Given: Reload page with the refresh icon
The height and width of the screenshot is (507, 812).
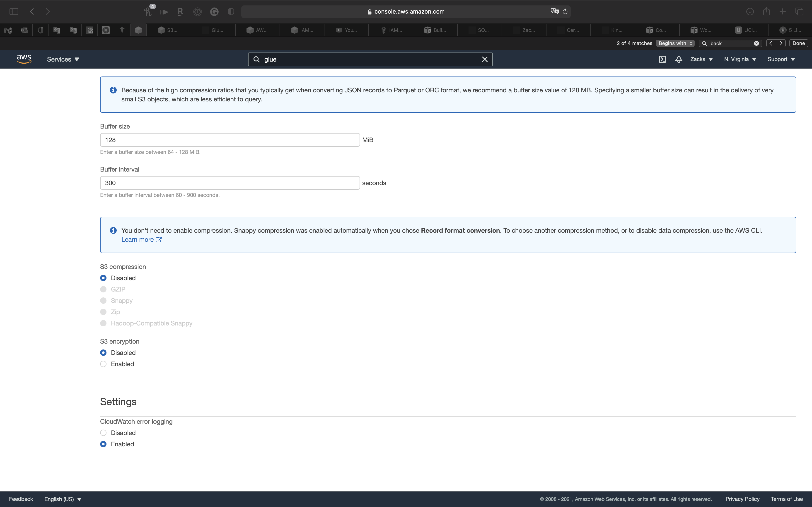Looking at the screenshot, I should point(565,11).
